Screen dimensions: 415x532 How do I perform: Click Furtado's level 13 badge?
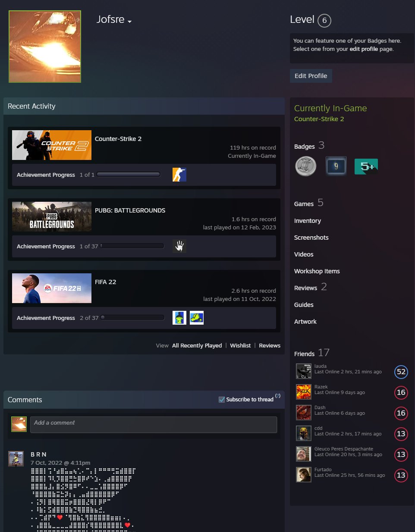coord(401,475)
